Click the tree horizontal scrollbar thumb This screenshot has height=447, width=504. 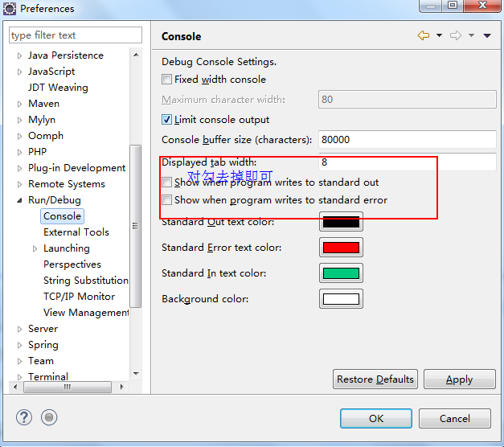(x=68, y=387)
